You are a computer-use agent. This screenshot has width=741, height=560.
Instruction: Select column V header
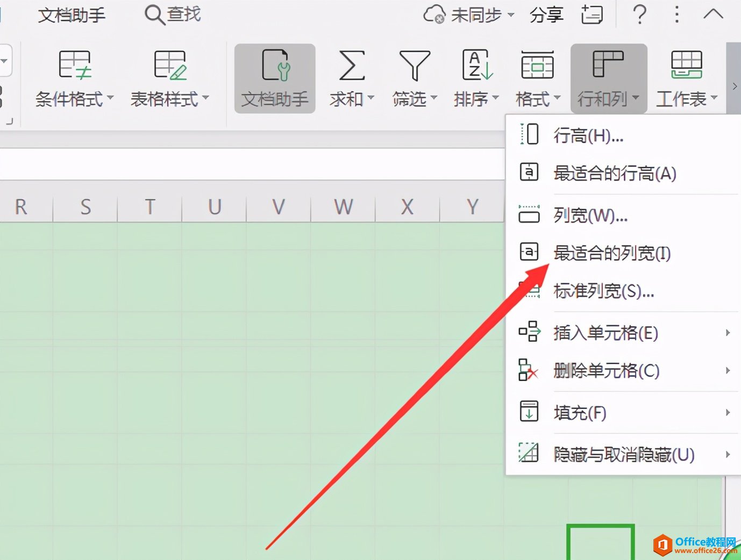(279, 206)
